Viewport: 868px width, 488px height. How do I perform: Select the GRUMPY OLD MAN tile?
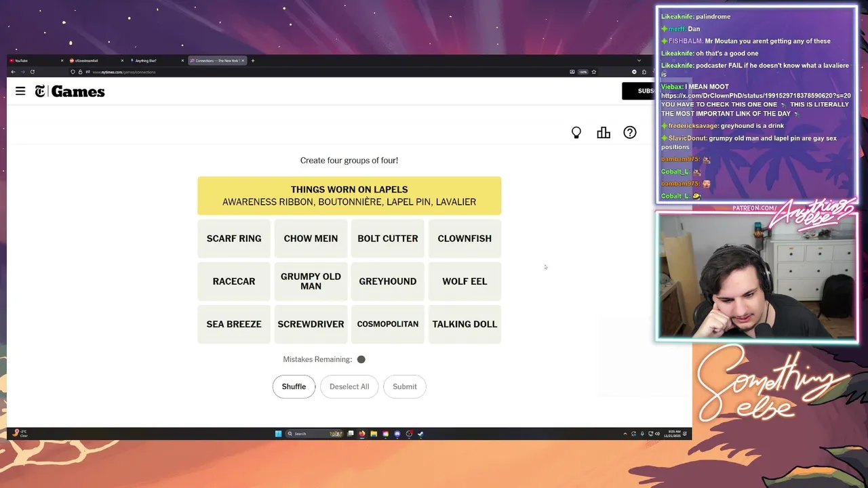[x=311, y=281]
